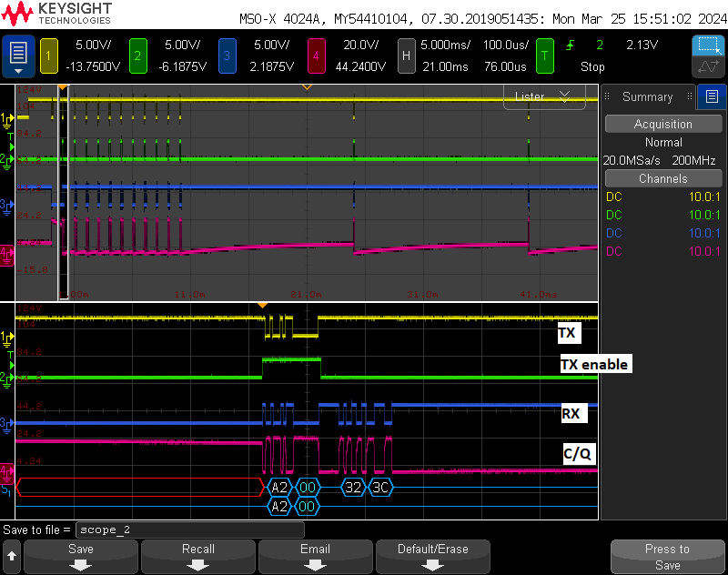Click the back up-arrow softkey
The image size is (728, 575).
[12, 556]
